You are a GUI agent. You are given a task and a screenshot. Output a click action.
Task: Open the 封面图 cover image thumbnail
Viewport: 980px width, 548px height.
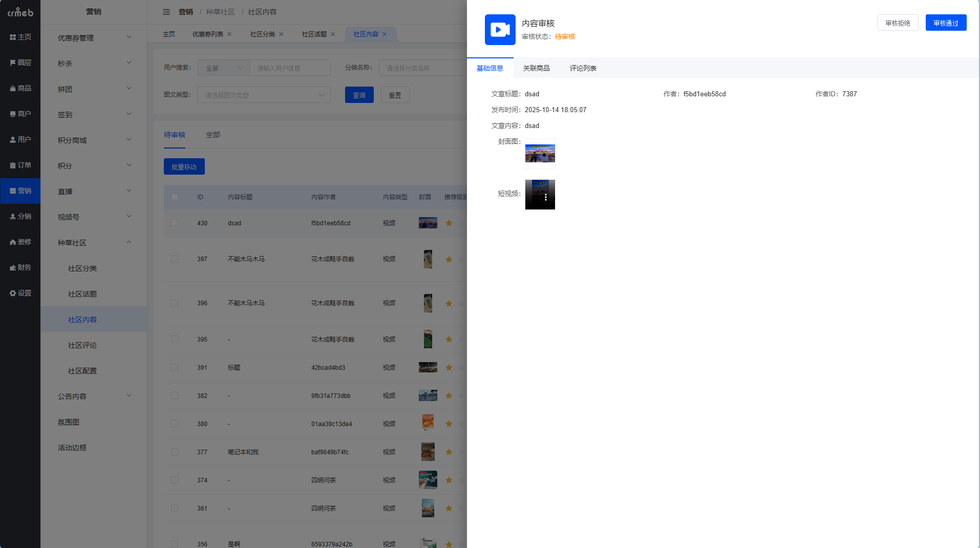(x=540, y=153)
